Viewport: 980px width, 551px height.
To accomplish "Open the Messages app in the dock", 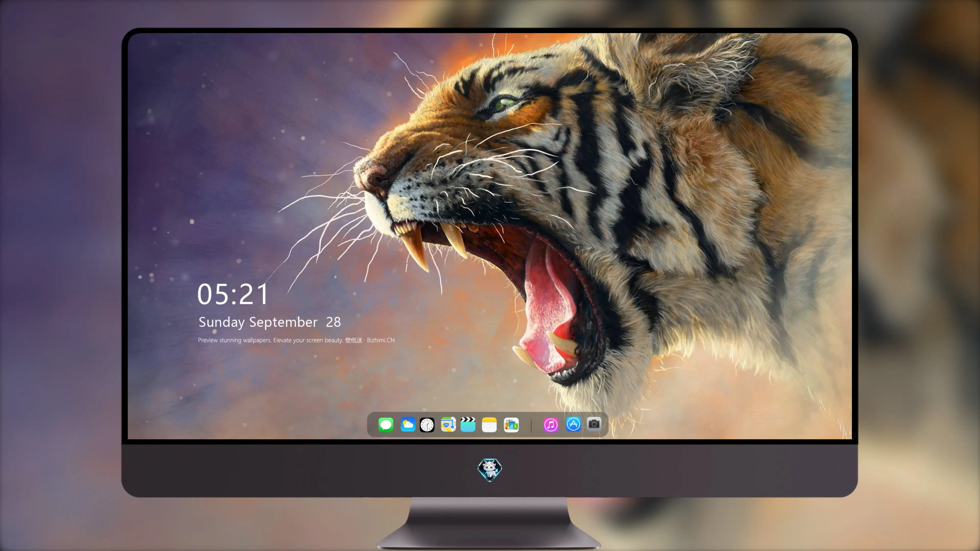I will (386, 424).
